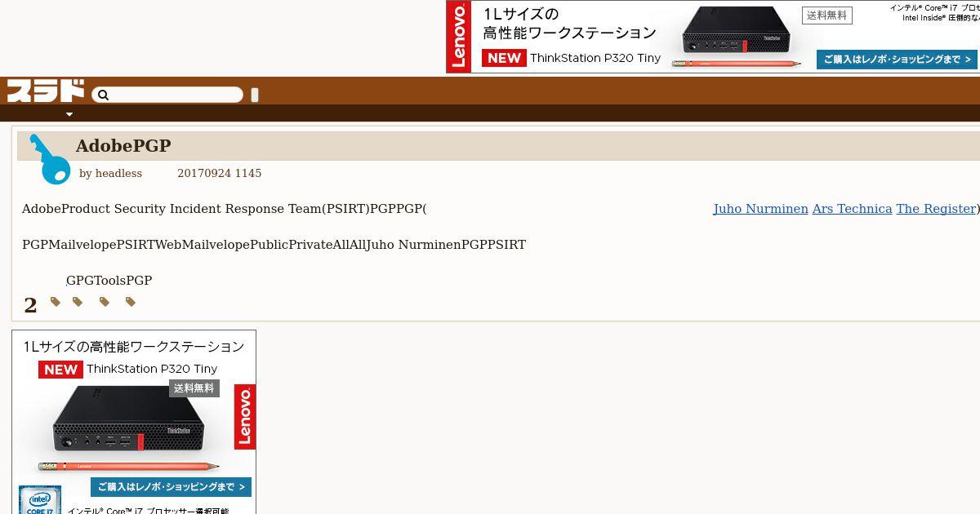Click the second tag icon

(x=78, y=302)
